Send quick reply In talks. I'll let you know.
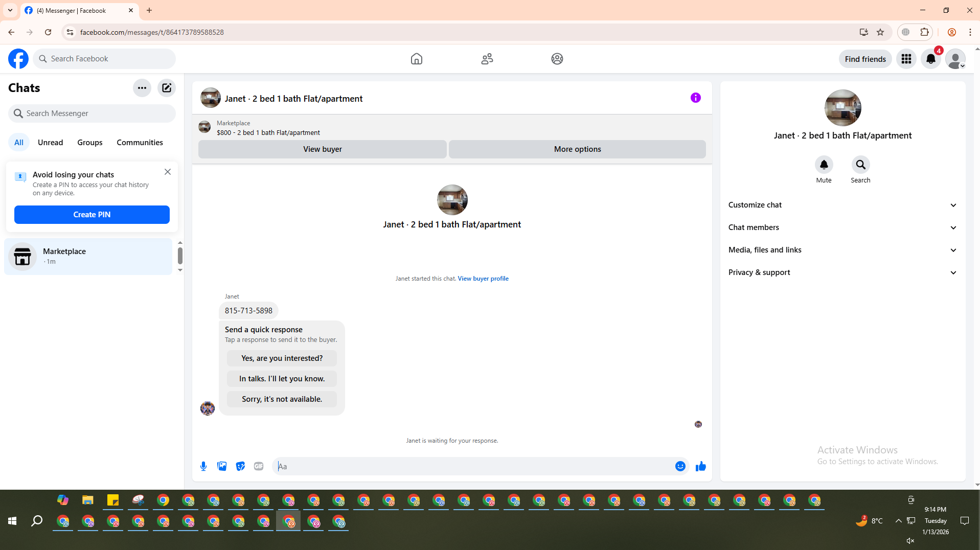The image size is (980, 550). tap(282, 379)
